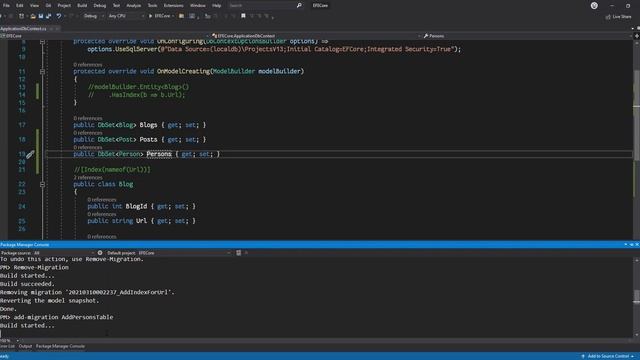Click the Package Manager Console panel title
The width and height of the screenshot is (640, 360).
24,244
